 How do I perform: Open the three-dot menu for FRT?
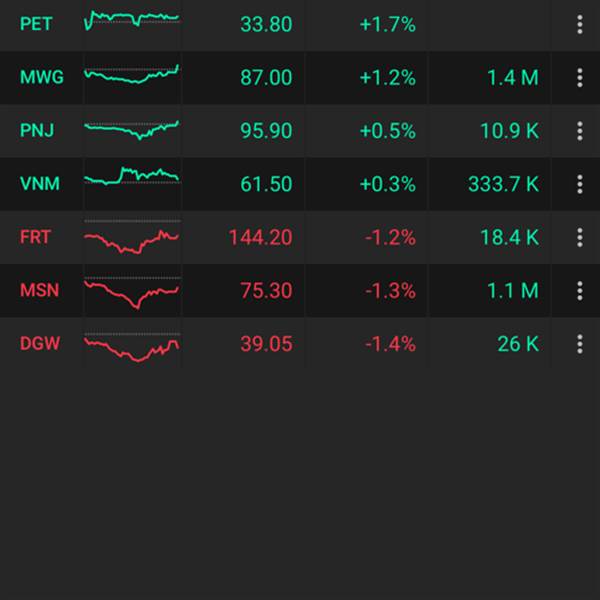point(579,237)
